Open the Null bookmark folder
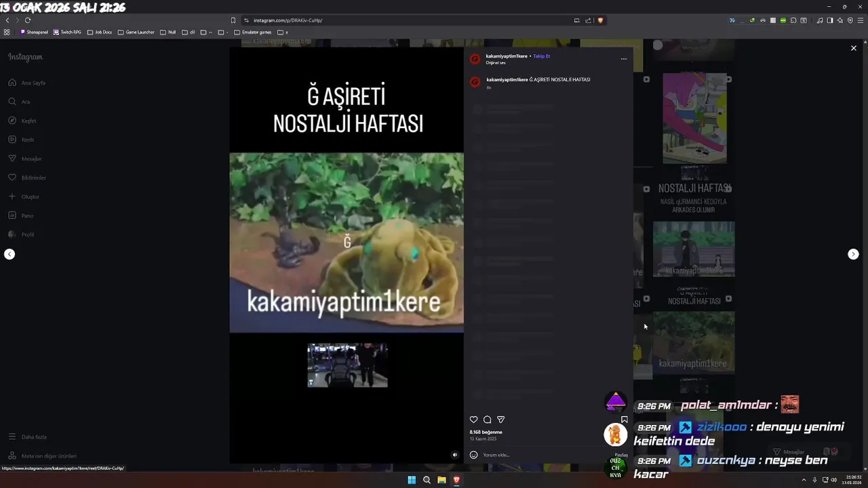 168,32
